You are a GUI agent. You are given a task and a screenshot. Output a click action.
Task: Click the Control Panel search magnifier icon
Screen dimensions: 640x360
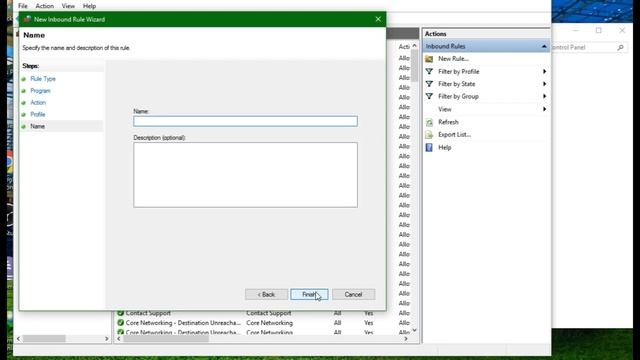pos(620,47)
